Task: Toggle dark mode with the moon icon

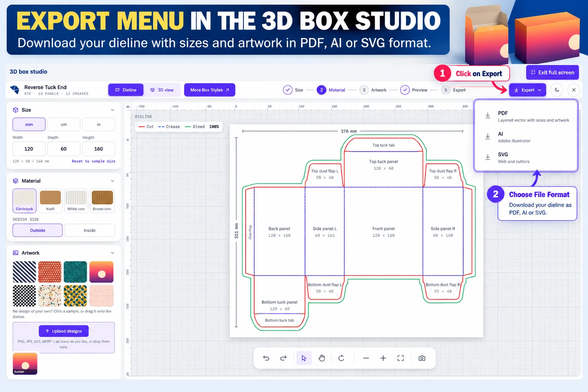Action: [557, 90]
